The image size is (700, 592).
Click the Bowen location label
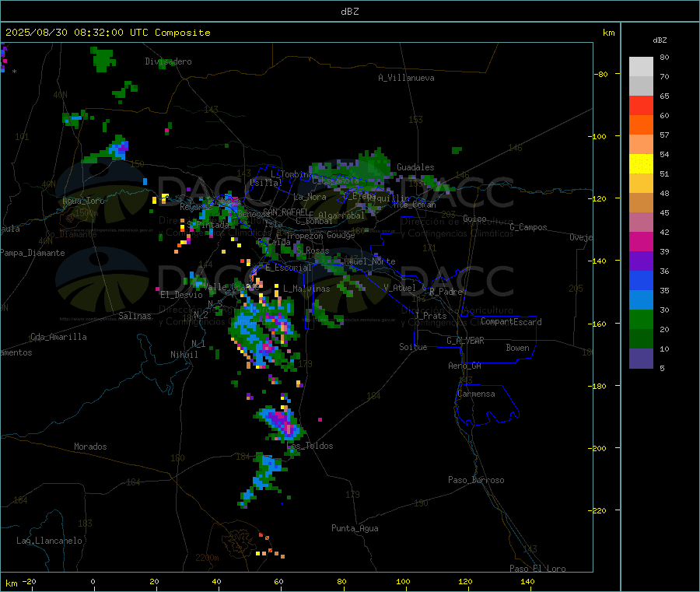click(518, 348)
